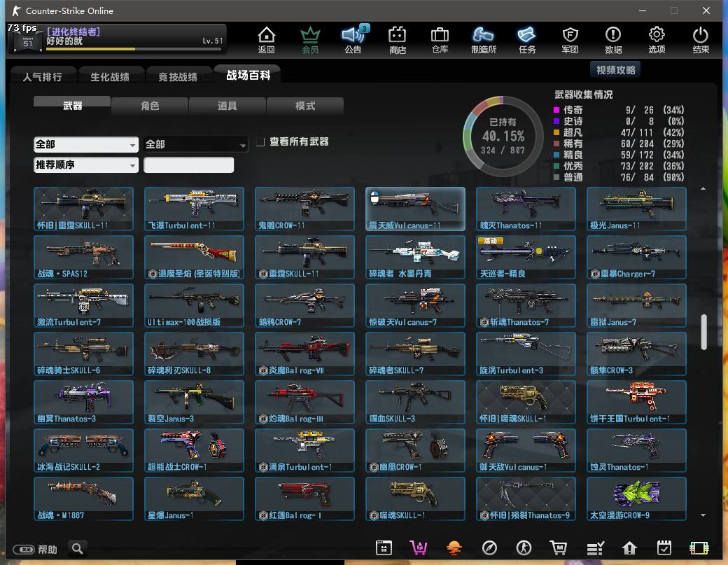
Task: Click the weapon list vertical scrollbar thumb
Action: click(703, 332)
